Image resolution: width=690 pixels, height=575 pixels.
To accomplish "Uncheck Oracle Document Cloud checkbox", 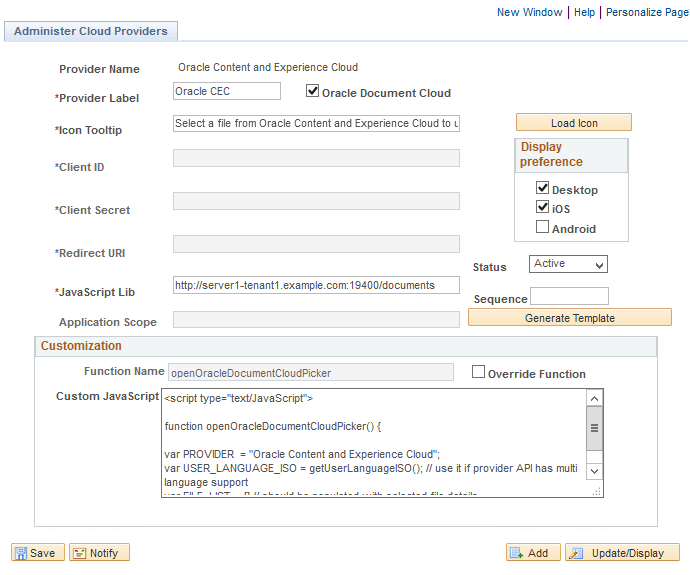I will pos(312,91).
